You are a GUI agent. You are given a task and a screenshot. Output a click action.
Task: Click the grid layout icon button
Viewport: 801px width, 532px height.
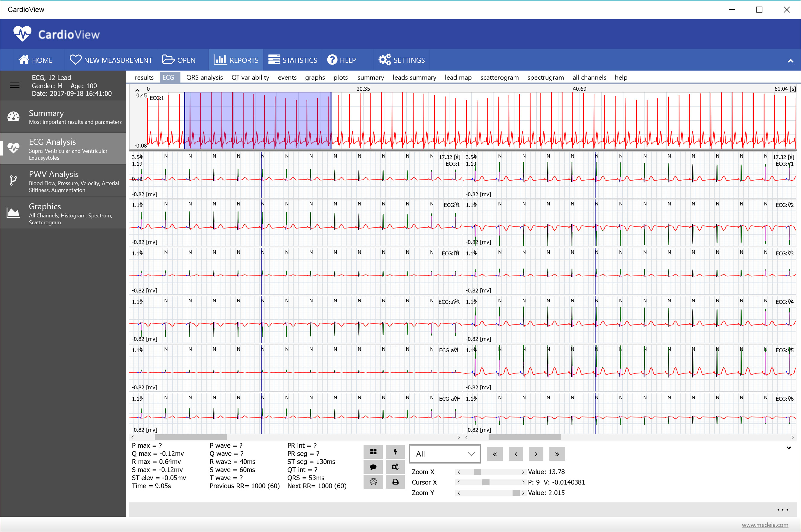click(373, 452)
